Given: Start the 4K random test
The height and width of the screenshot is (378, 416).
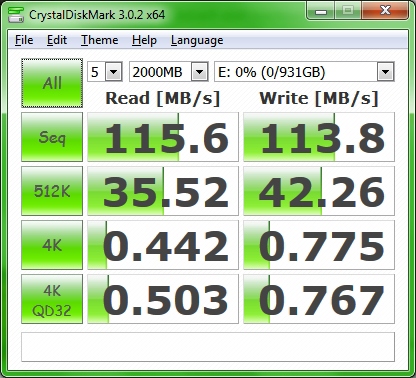Looking at the screenshot, I should coord(52,245).
